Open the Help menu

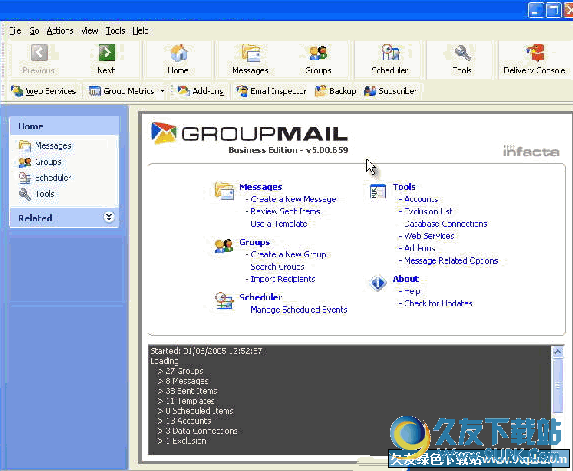tap(140, 31)
